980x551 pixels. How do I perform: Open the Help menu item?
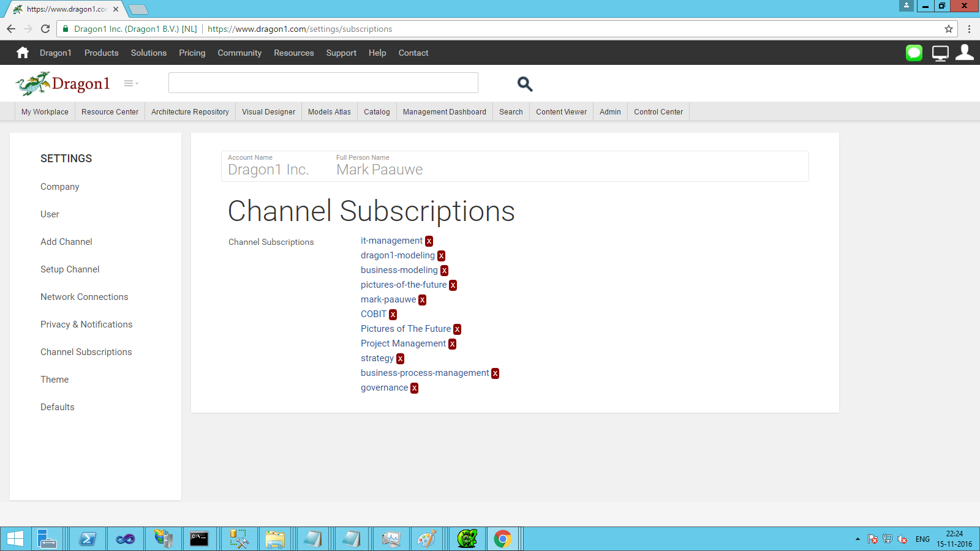377,53
